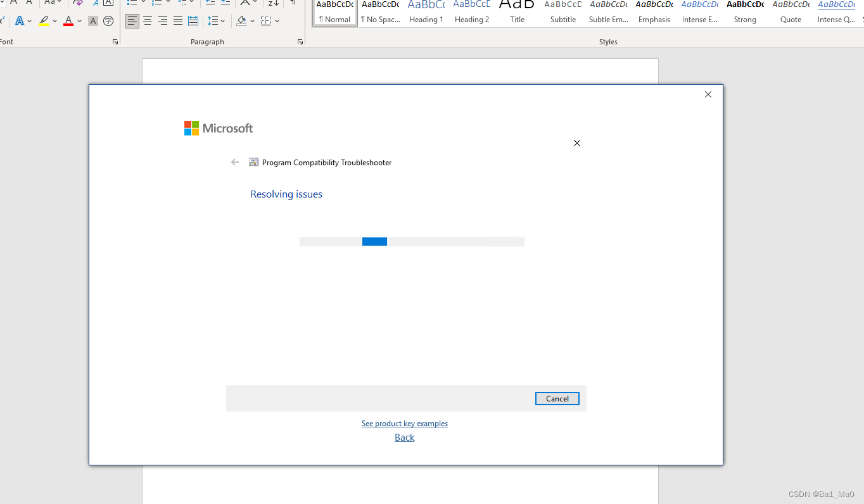Toggle character shading

[93, 21]
